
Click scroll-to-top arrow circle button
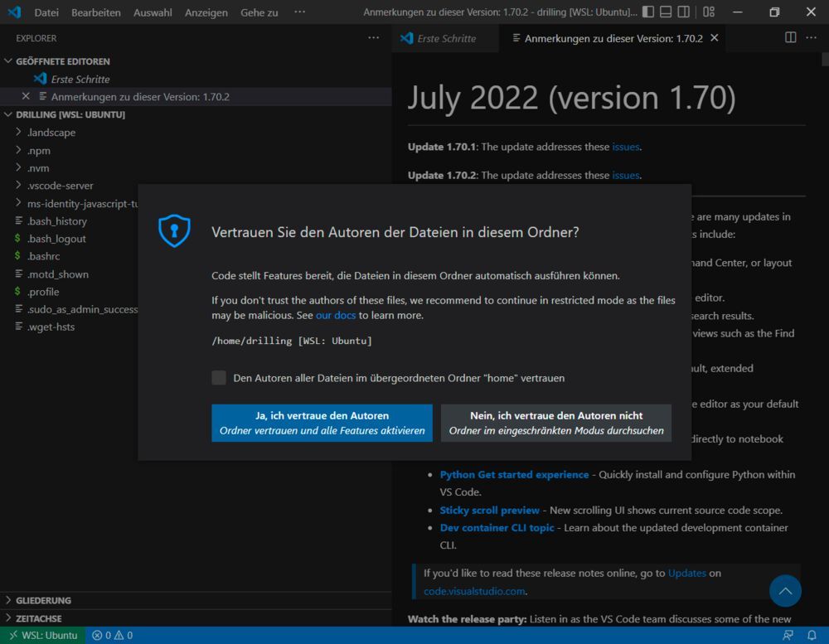pyautogui.click(x=785, y=591)
